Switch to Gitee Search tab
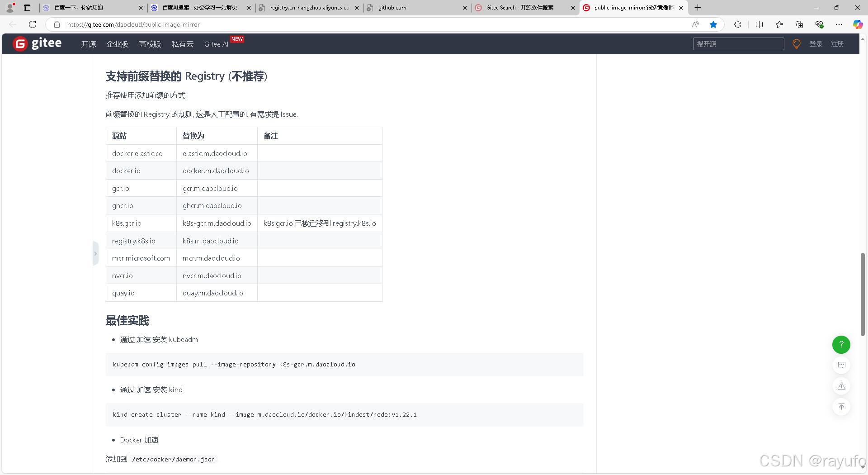Image resolution: width=868 pixels, height=475 pixels. click(x=525, y=8)
